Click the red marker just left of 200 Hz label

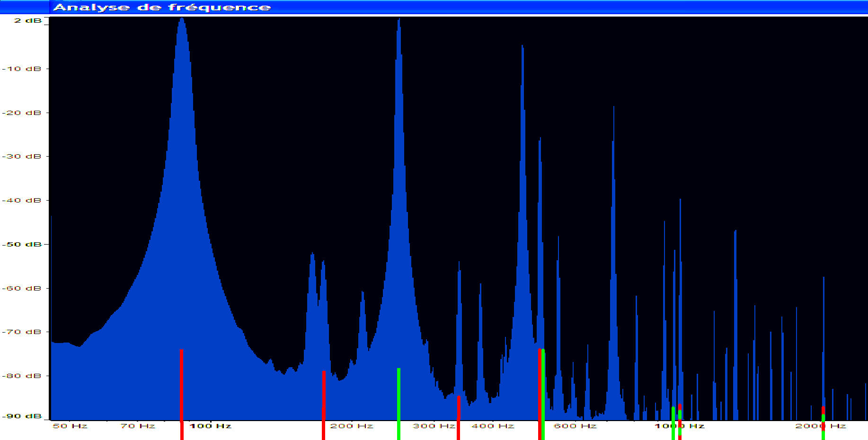pos(324,405)
